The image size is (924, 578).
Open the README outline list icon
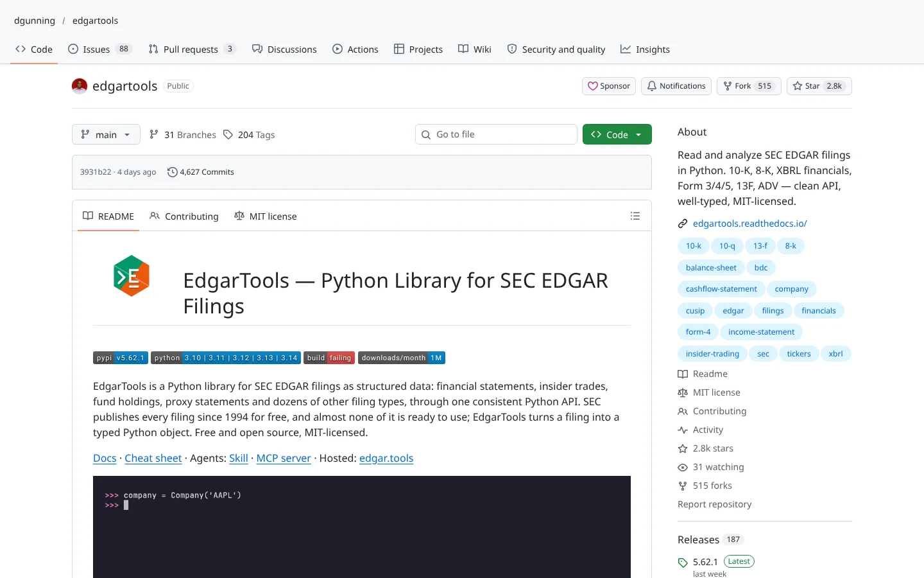click(635, 216)
